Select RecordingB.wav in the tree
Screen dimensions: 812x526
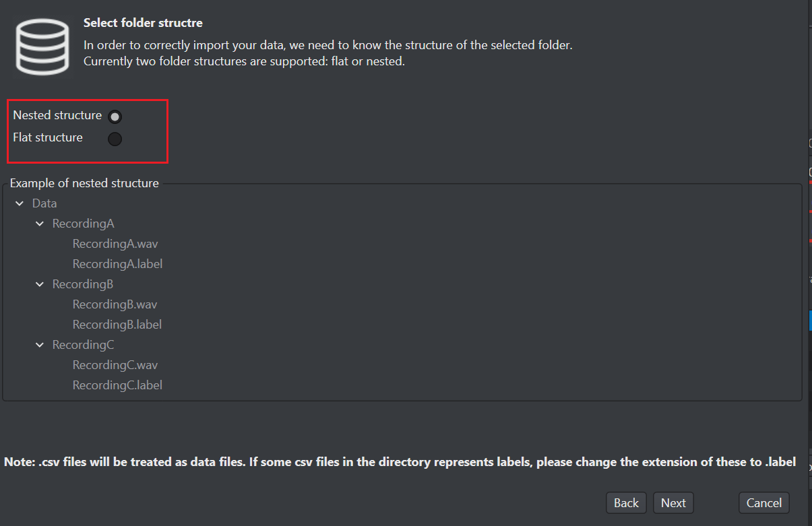pos(115,304)
